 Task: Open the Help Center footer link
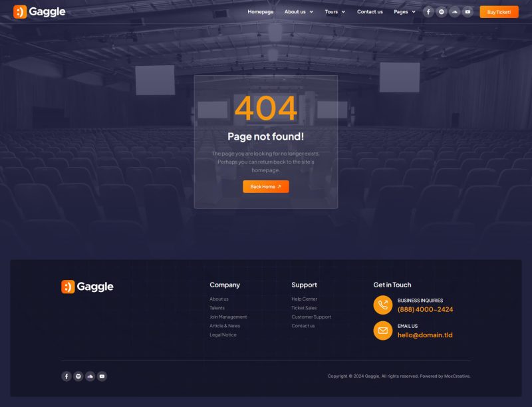[304, 299]
